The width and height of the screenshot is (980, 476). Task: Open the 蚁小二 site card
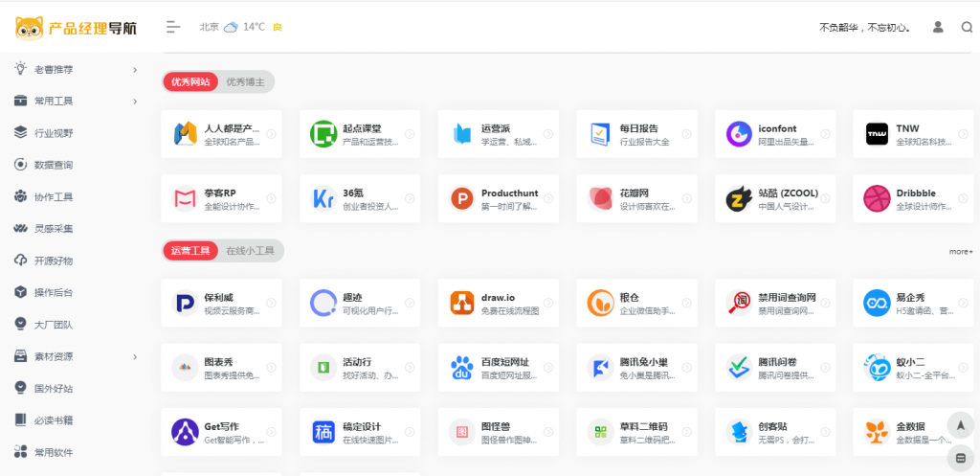click(x=916, y=368)
